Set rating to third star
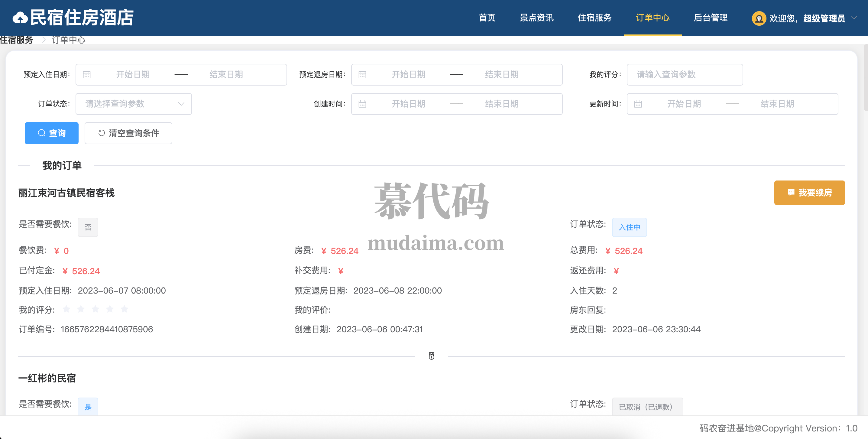This screenshot has height=439, width=868. point(96,309)
